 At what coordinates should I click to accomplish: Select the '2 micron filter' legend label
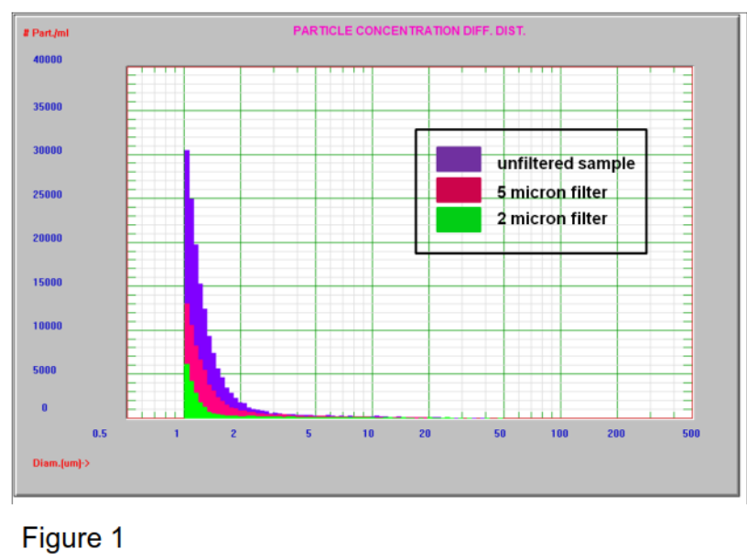[x=552, y=219]
